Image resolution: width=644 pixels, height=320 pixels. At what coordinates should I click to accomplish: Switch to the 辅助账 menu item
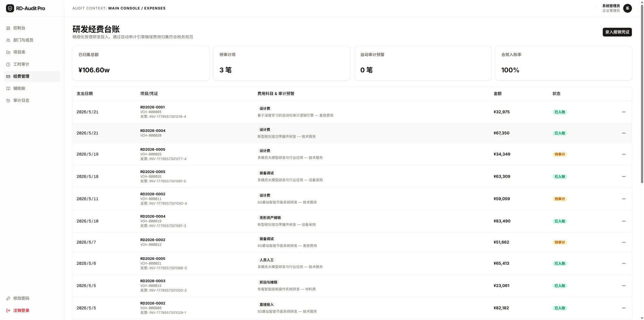[x=32, y=89]
